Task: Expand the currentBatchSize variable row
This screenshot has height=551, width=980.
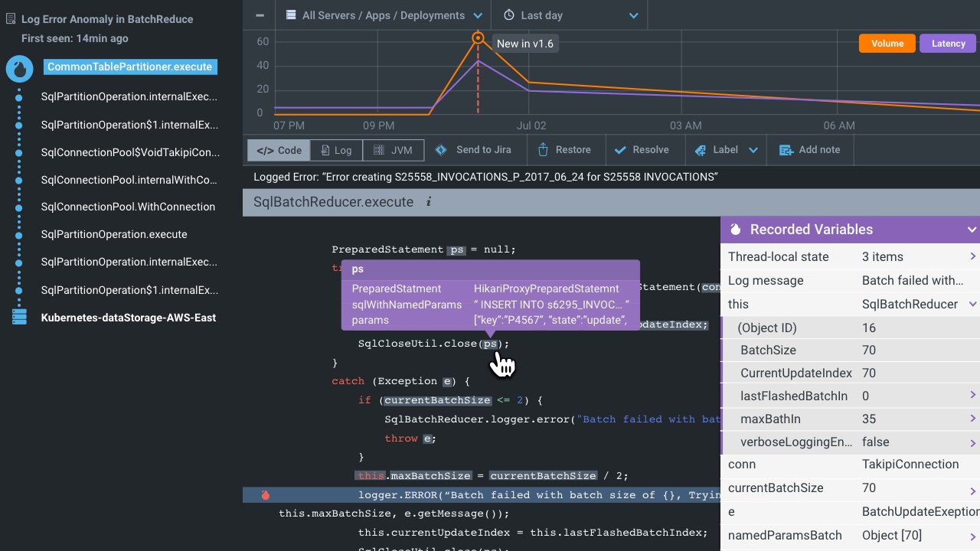Action: click(973, 491)
